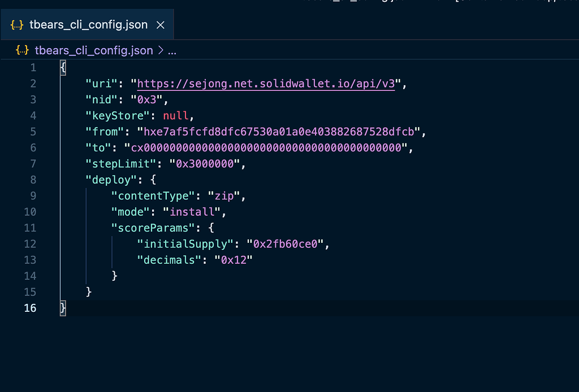Viewport: 579px width, 392px height.
Task: Expand the breadcrumb ellipsis after the filename
Action: [x=171, y=50]
